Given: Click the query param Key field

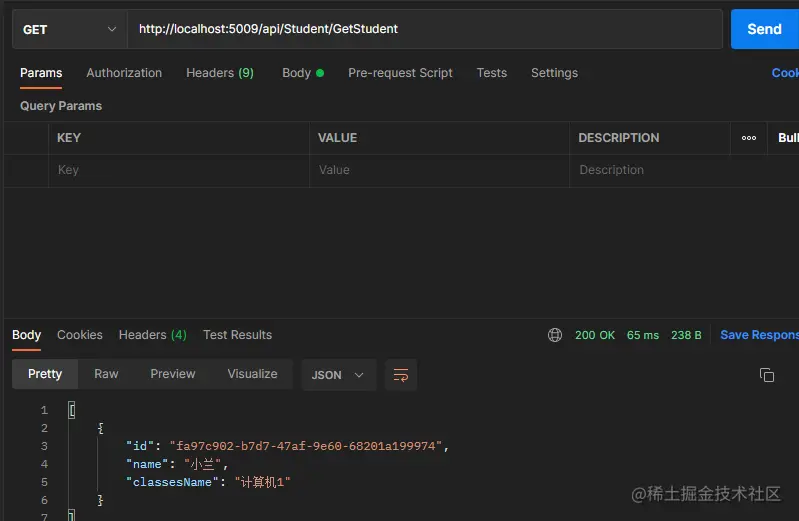Looking at the screenshot, I should [178, 170].
